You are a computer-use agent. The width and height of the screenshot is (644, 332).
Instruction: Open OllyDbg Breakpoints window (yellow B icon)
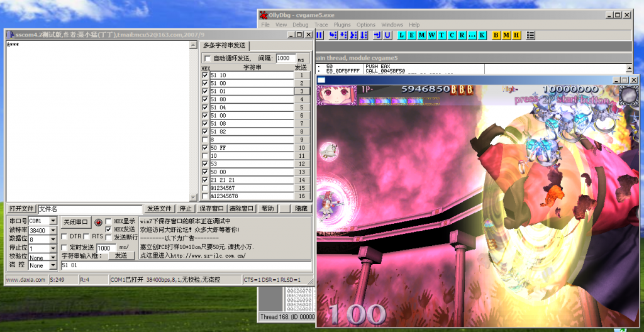tap(496, 35)
